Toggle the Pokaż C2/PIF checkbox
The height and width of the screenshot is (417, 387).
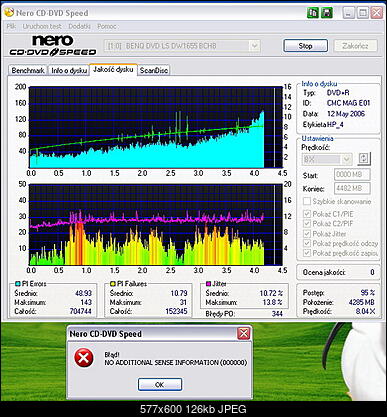pos(306,224)
